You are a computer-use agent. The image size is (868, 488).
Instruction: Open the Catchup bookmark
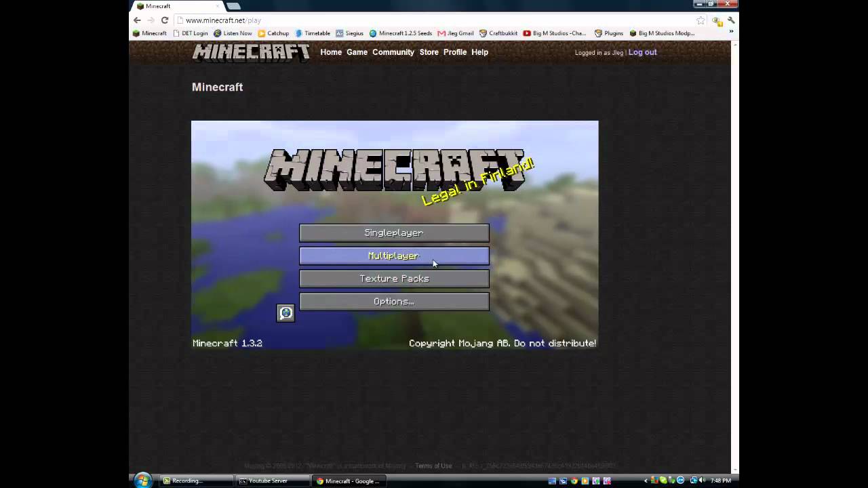[273, 33]
